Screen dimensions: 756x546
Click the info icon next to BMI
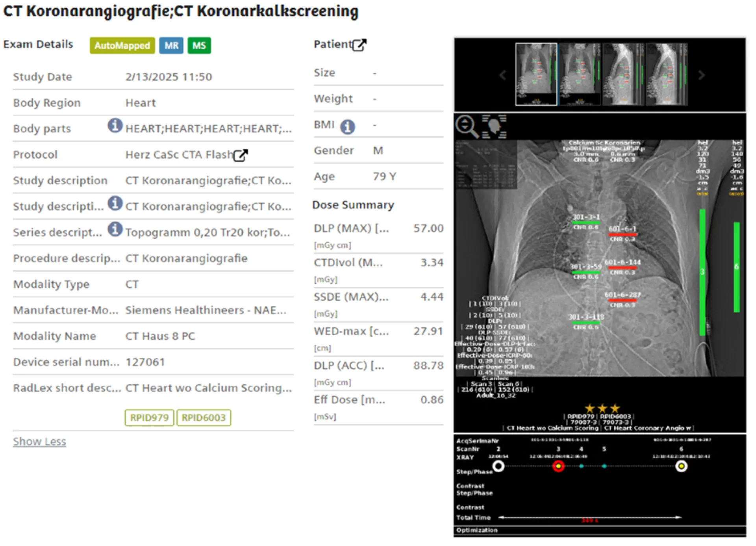click(x=347, y=127)
